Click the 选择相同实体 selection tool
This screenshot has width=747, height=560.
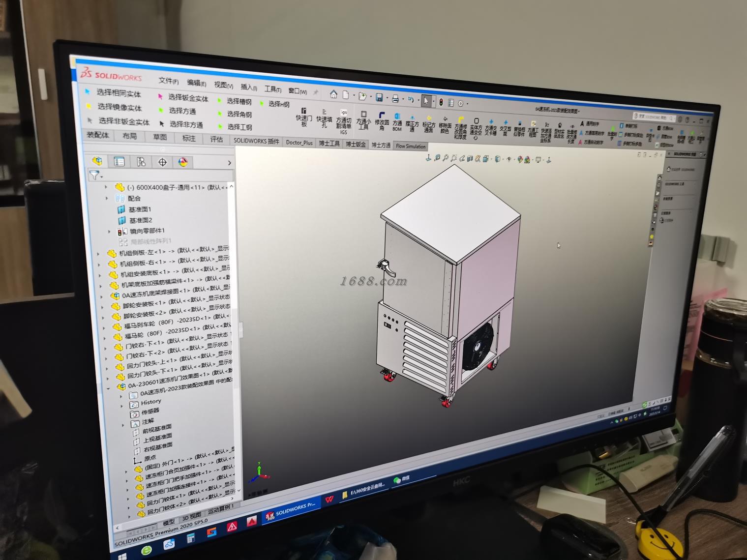(113, 92)
